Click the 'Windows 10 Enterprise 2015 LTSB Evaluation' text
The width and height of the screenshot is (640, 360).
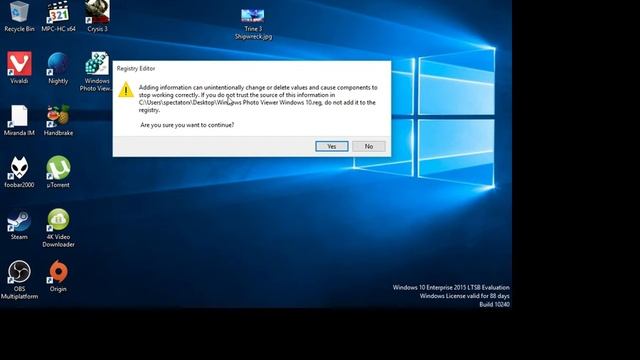click(x=451, y=287)
